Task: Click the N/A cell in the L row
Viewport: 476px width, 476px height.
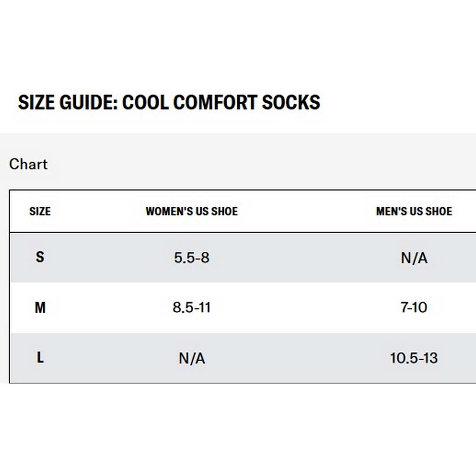Action: (192, 358)
